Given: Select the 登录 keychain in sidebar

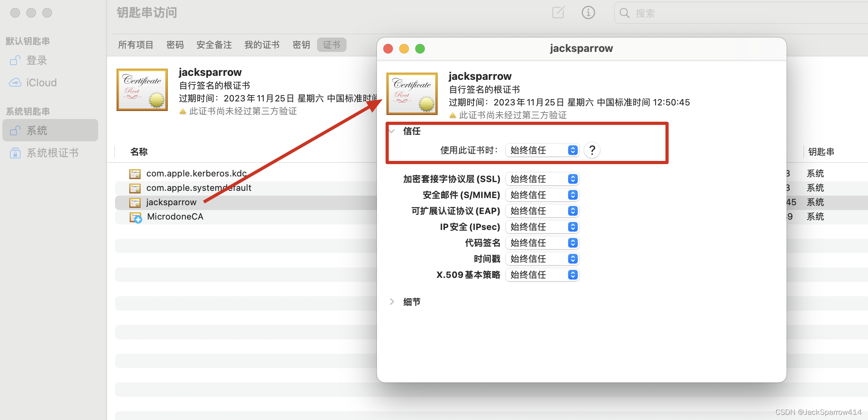Looking at the screenshot, I should coord(50,60).
